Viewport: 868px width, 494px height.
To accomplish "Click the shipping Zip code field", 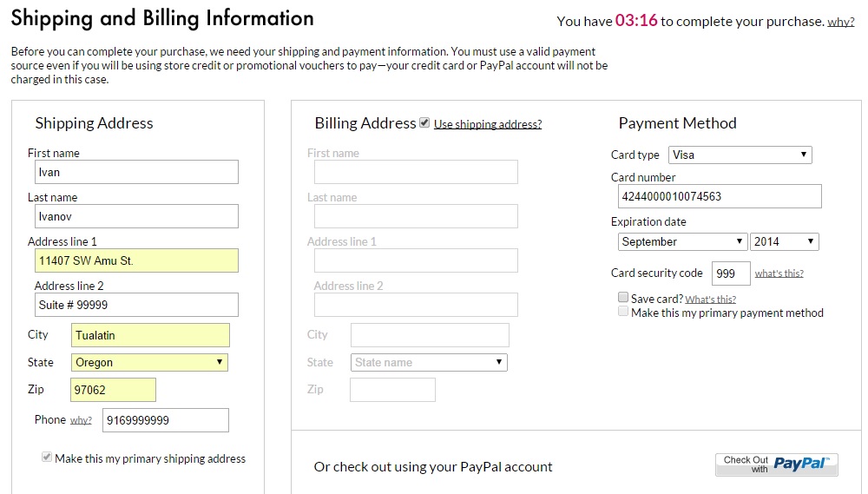I will click(x=113, y=390).
